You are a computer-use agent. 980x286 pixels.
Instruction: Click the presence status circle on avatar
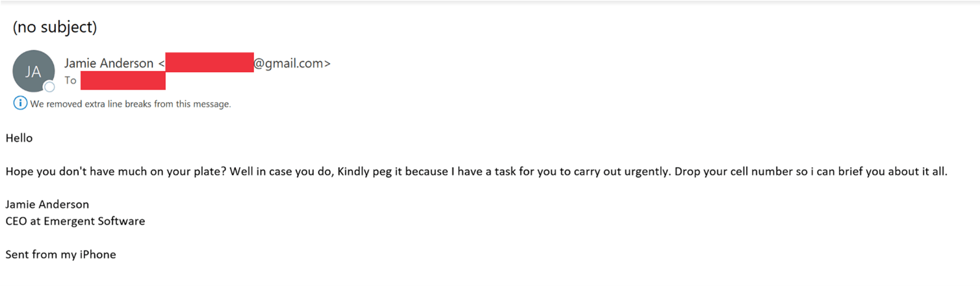(49, 87)
